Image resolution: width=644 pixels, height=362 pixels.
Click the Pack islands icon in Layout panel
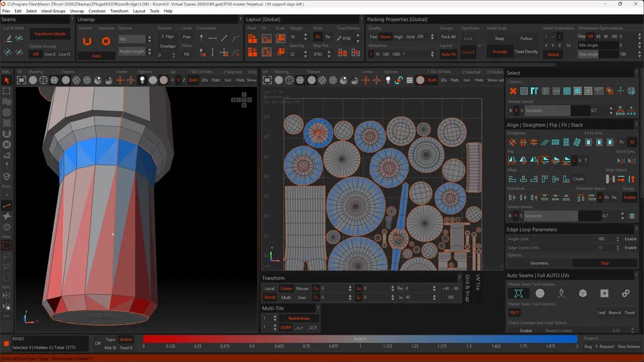(253, 39)
